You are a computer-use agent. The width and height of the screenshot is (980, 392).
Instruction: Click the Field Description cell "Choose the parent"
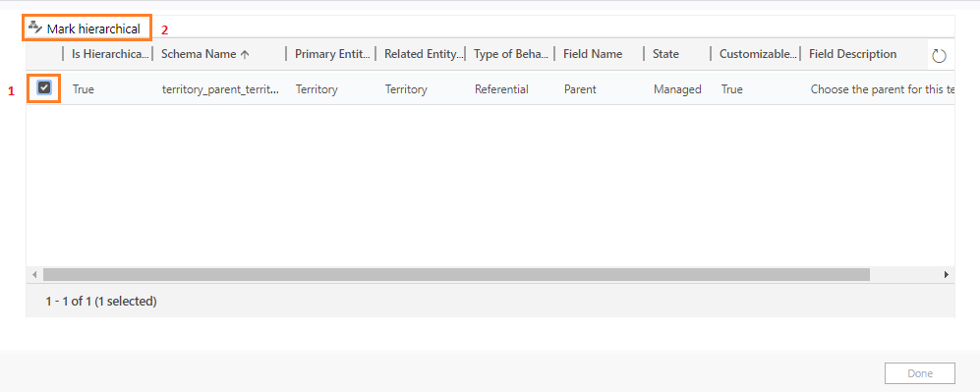point(882,89)
